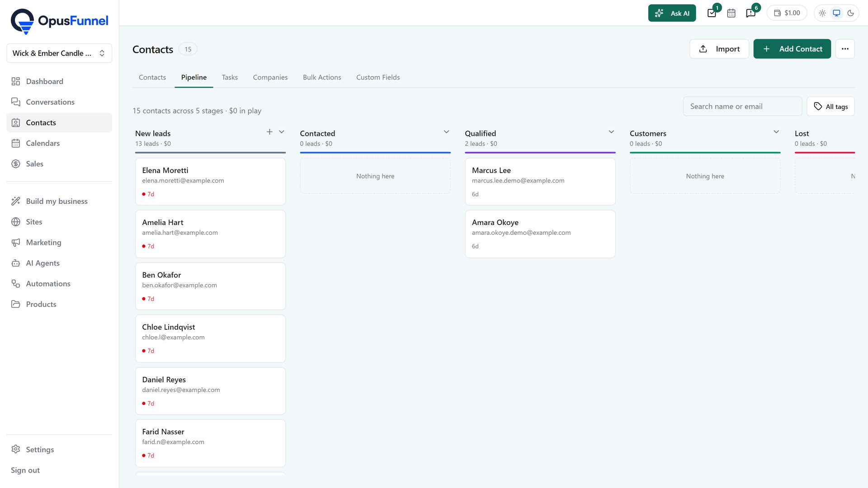Open Products in the sidebar
Viewport: 868px width, 488px height.
tap(59, 305)
